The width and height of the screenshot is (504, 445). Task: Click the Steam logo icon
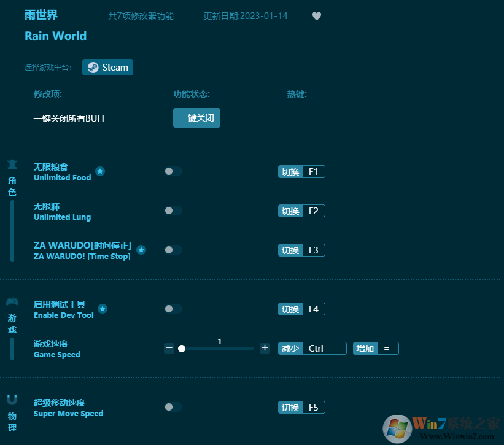pyautogui.click(x=93, y=68)
